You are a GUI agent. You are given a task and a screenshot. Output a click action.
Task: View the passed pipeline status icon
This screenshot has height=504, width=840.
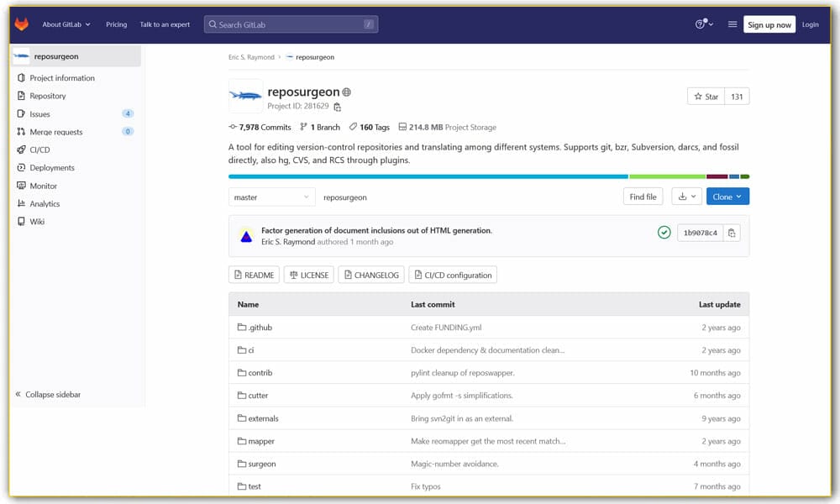(664, 233)
